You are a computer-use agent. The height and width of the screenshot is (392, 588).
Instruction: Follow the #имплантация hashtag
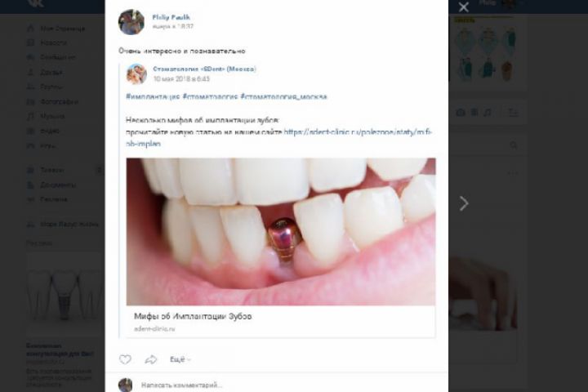(x=153, y=97)
